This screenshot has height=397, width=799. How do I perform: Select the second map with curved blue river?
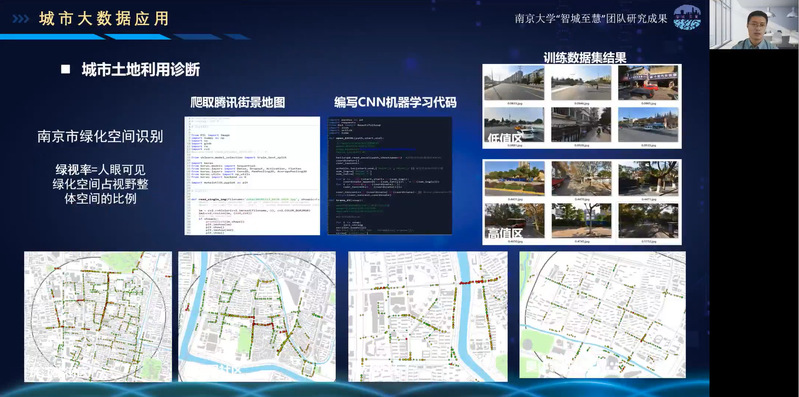(257, 316)
